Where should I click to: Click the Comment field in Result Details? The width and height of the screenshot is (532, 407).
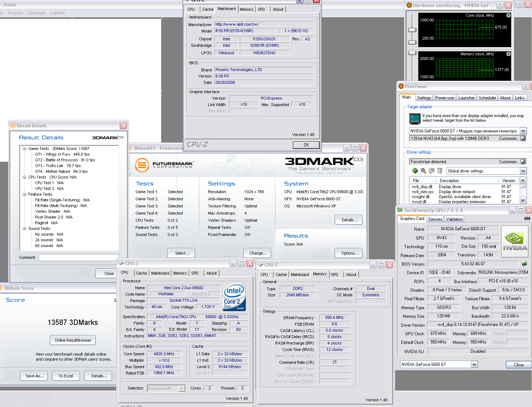pos(79,257)
